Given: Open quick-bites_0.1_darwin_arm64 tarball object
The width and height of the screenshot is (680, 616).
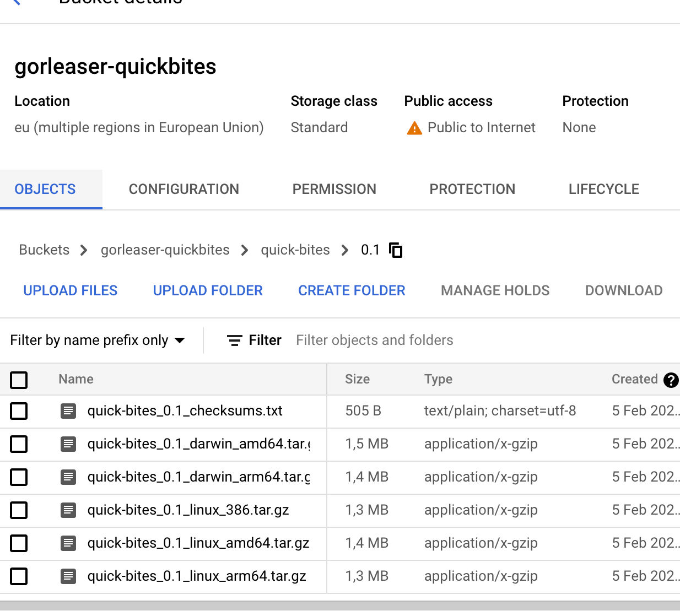Looking at the screenshot, I should coord(199,477).
